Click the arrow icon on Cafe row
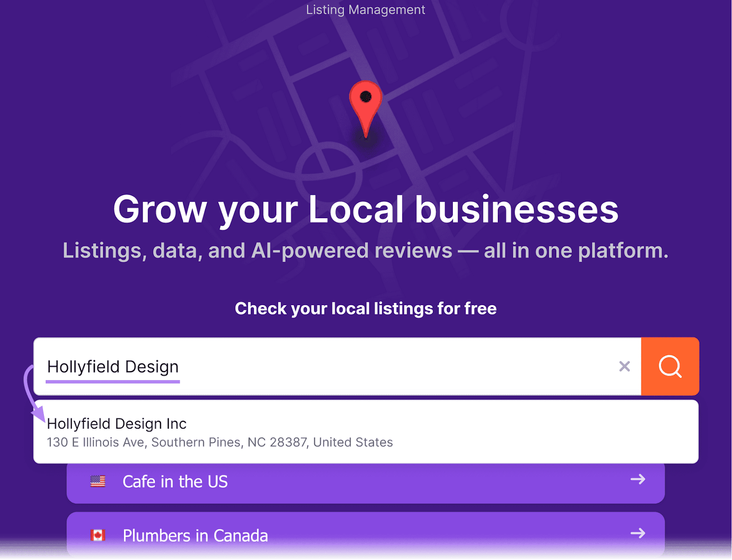 638,480
